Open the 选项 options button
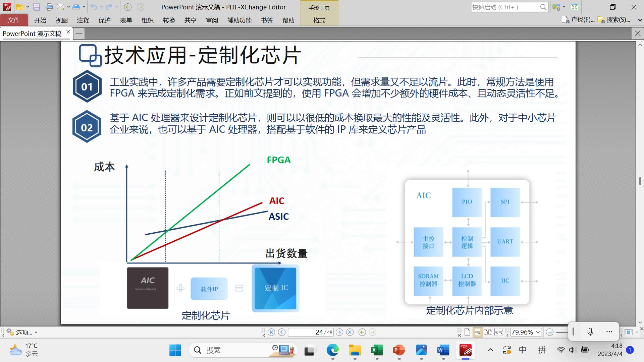Viewport: 644px width, 362px height. point(22,332)
